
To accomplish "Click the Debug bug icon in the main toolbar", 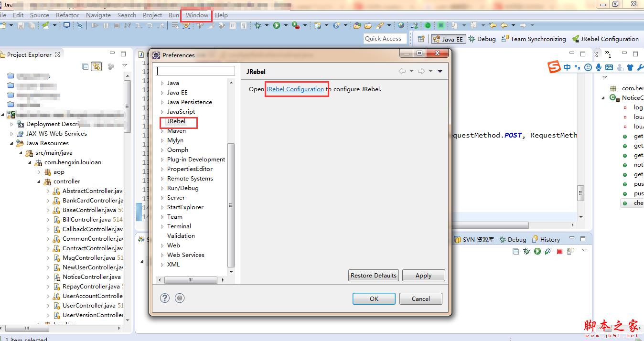I will click(258, 25).
